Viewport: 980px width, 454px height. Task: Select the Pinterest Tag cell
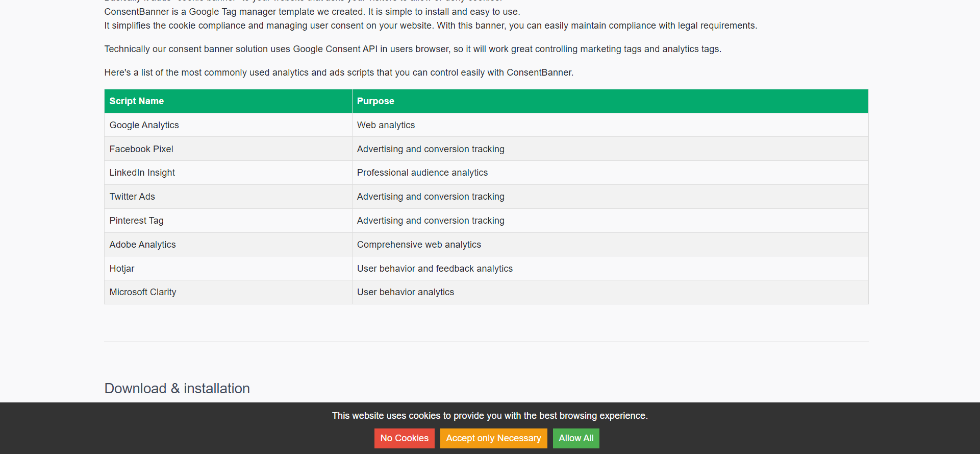pyautogui.click(x=228, y=221)
